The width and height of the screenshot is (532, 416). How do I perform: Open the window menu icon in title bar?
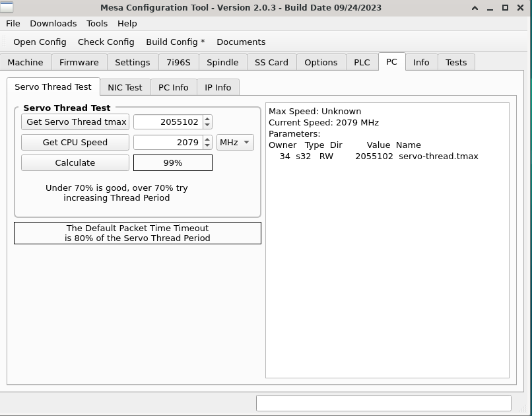[7, 7]
